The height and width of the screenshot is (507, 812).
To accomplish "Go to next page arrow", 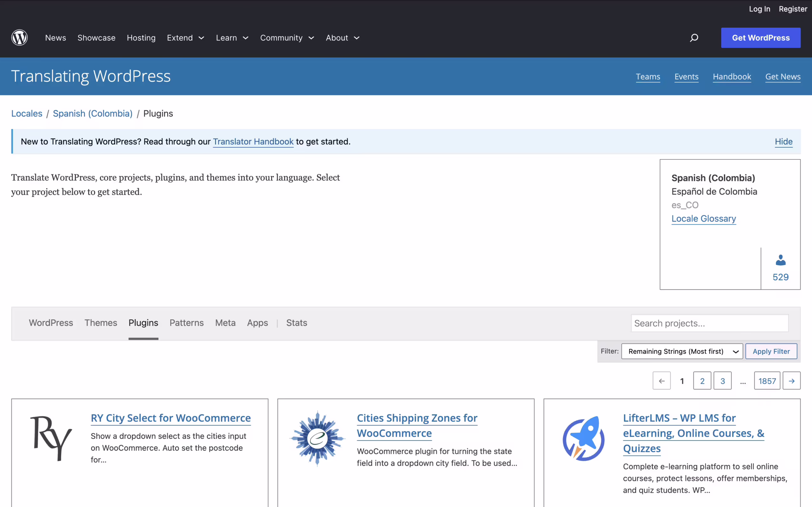I will [x=791, y=381].
